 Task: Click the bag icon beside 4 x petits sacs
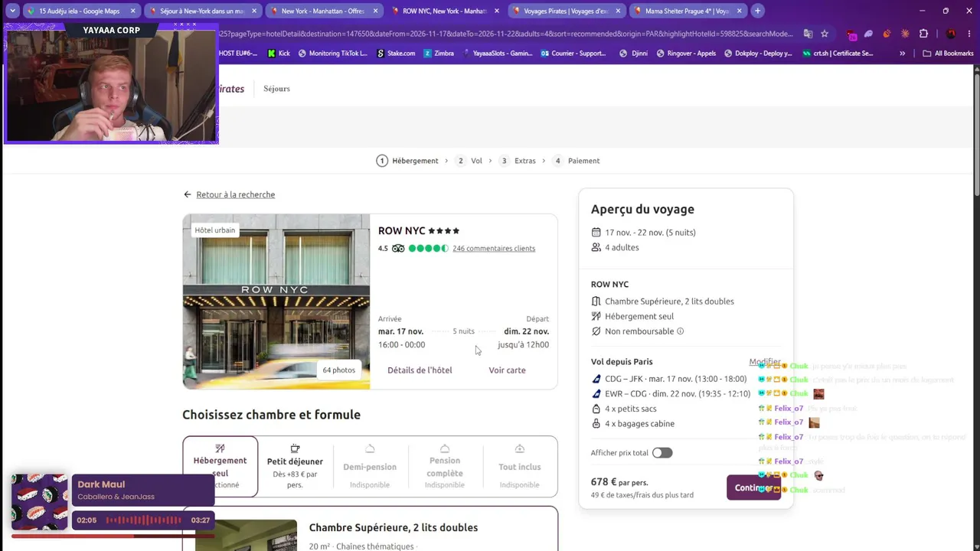pos(596,409)
